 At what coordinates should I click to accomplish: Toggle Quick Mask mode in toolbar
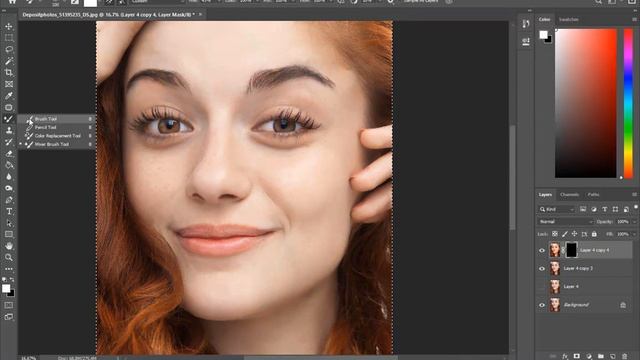9,305
